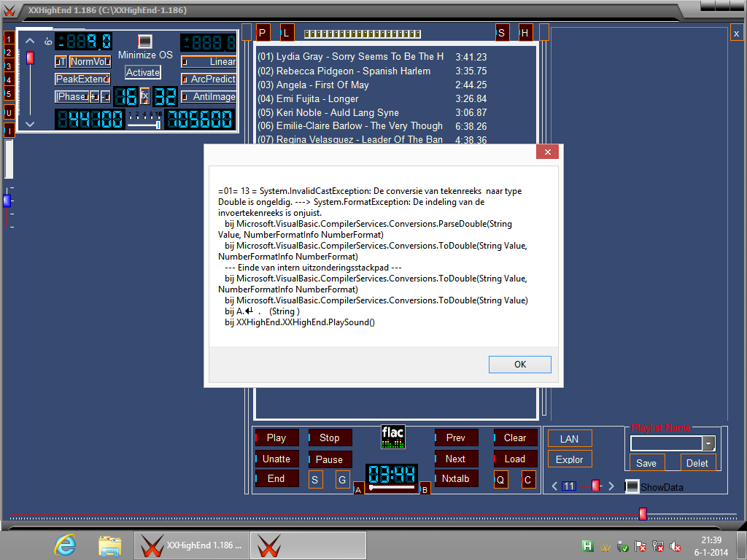The width and height of the screenshot is (747, 560).
Task: Click the Pause button
Action: coord(330,459)
